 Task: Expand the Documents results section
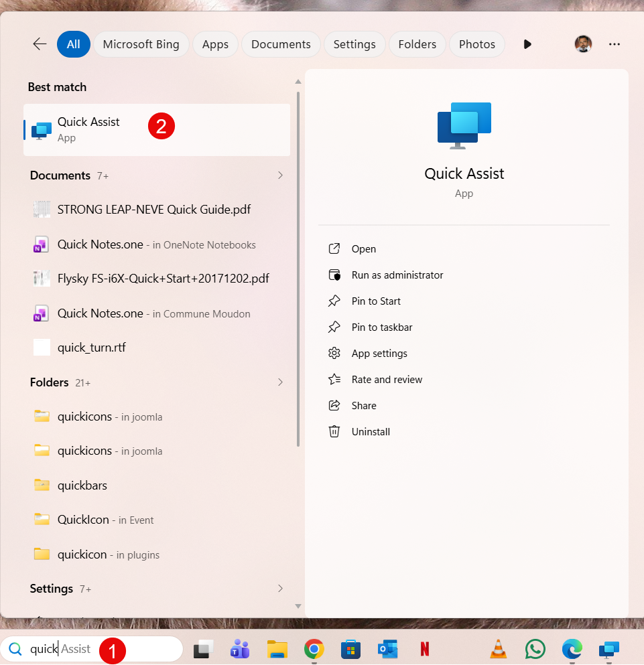click(280, 175)
